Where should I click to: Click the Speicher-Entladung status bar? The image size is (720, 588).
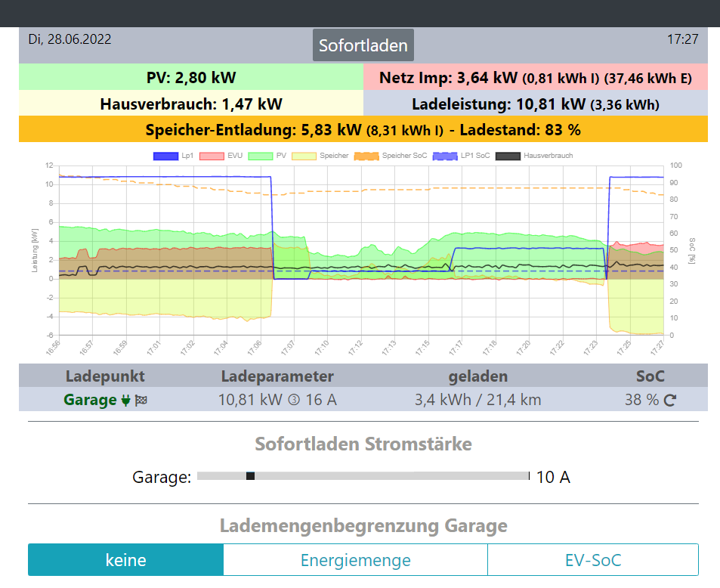[363, 129]
